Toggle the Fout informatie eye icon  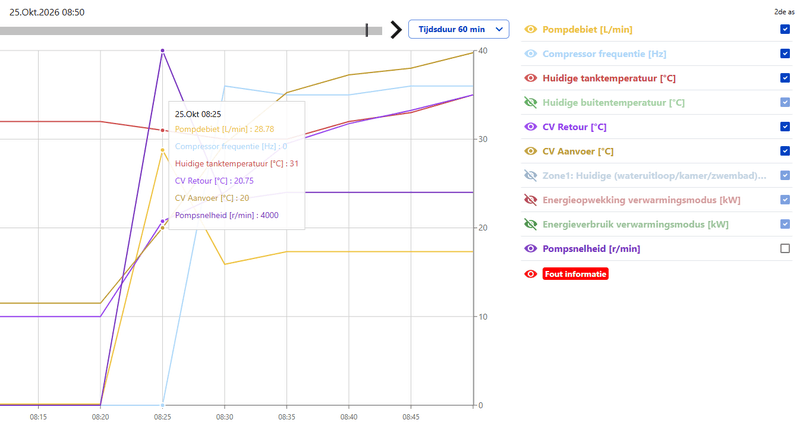click(531, 274)
